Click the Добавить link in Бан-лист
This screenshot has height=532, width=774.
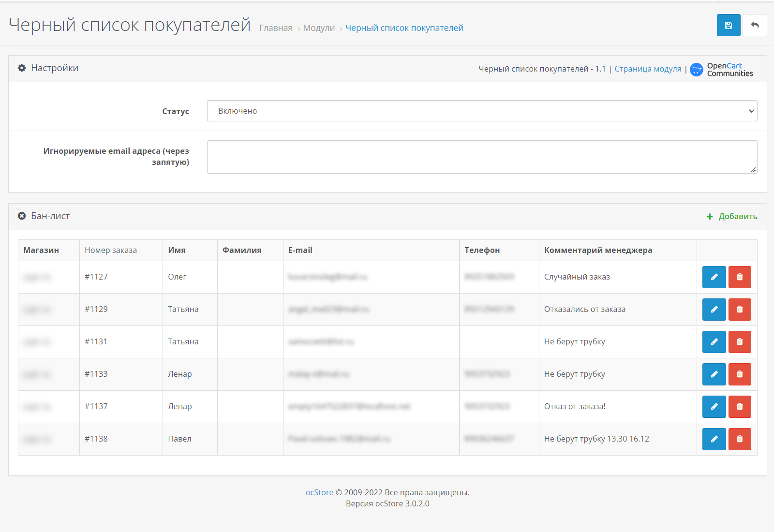[732, 216]
